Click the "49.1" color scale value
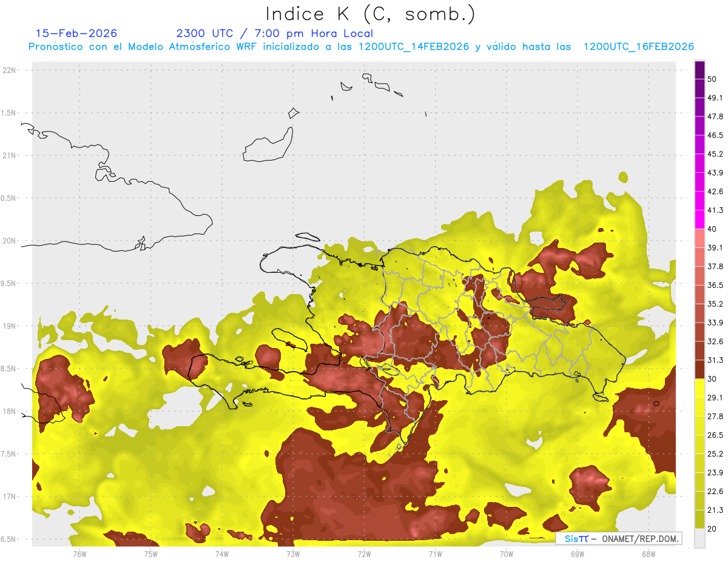 [x=715, y=98]
